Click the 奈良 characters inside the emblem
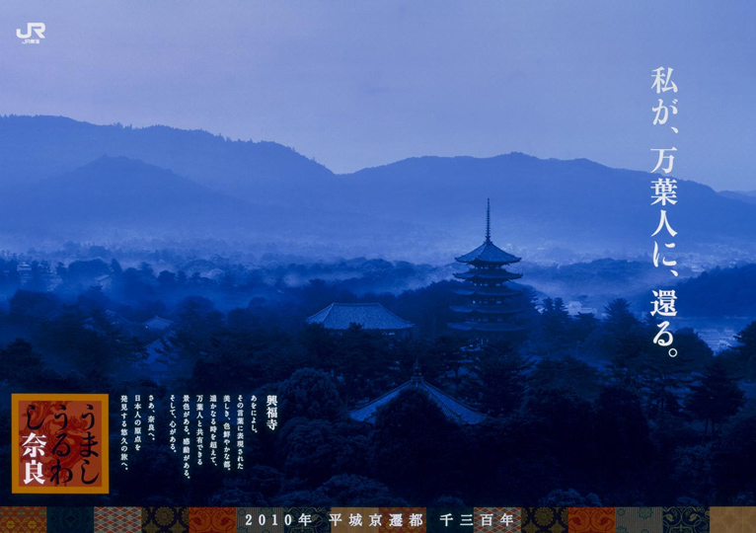Viewport: 756px width, 533px height. [x=41, y=464]
